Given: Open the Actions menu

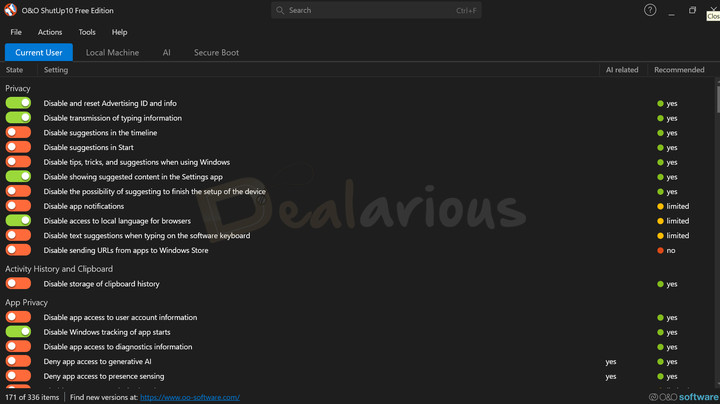Looking at the screenshot, I should [x=50, y=32].
